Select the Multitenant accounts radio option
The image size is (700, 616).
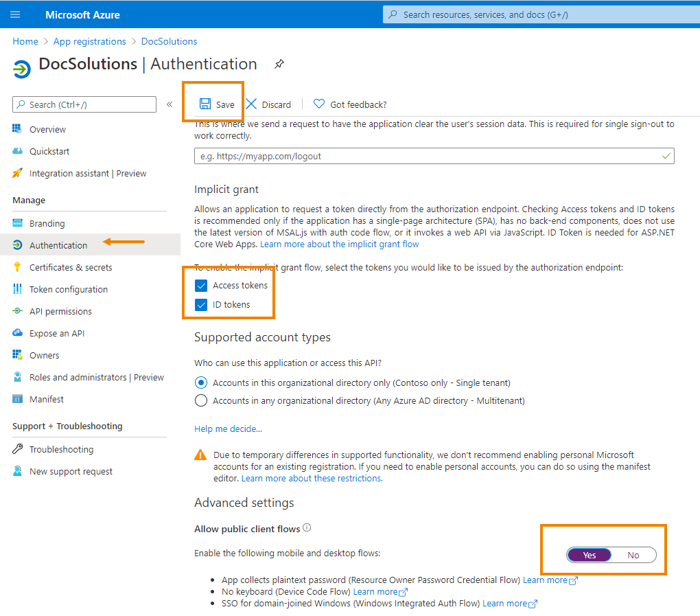(x=201, y=400)
